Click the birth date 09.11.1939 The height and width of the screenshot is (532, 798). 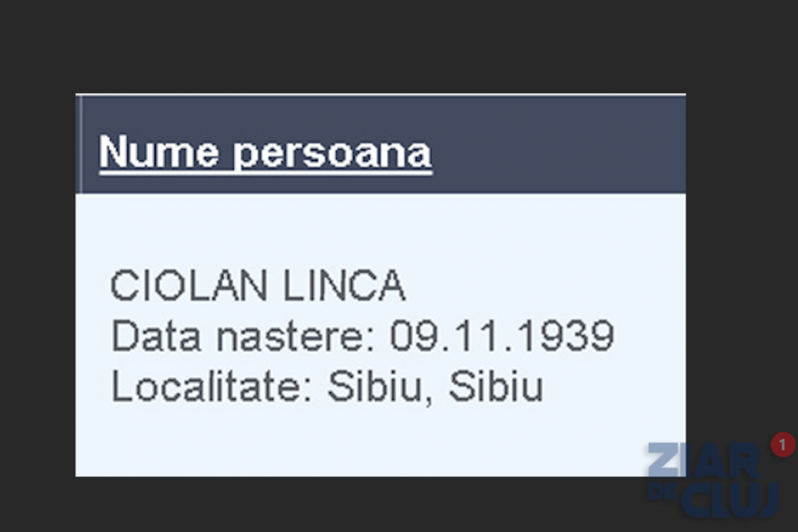coord(502,336)
